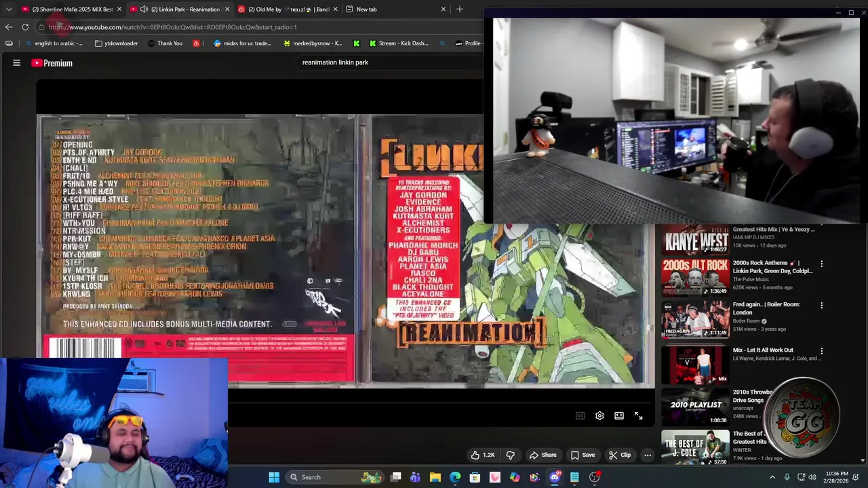
Task: Toggle closed captions on the player
Action: (x=580, y=416)
